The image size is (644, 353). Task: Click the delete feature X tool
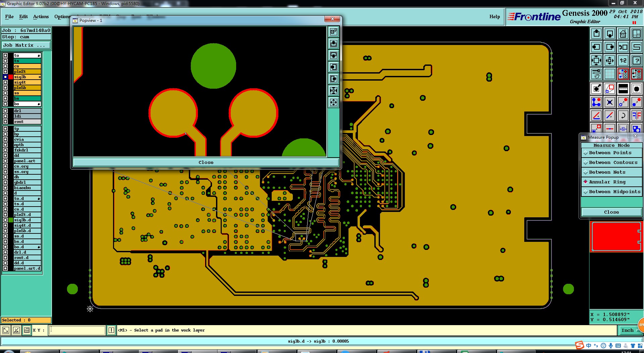click(x=610, y=102)
